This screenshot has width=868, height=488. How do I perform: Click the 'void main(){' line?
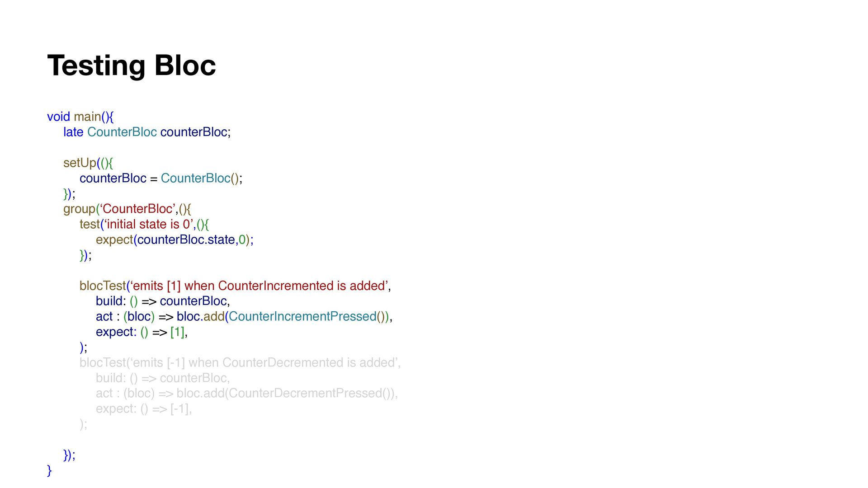[x=80, y=117]
